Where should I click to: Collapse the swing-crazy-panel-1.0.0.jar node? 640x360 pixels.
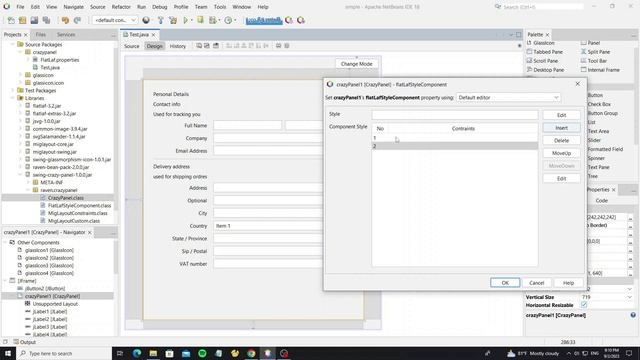point(20,175)
